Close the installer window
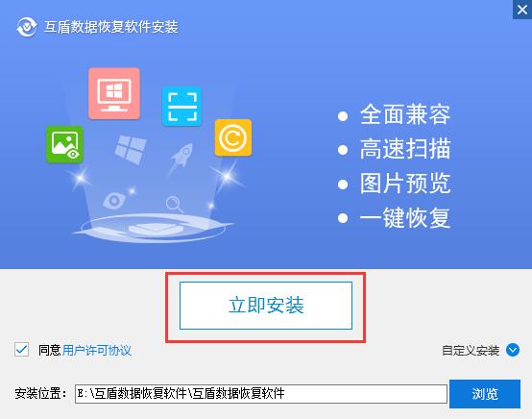Screen dimensions: 532x419 click(522, 10)
